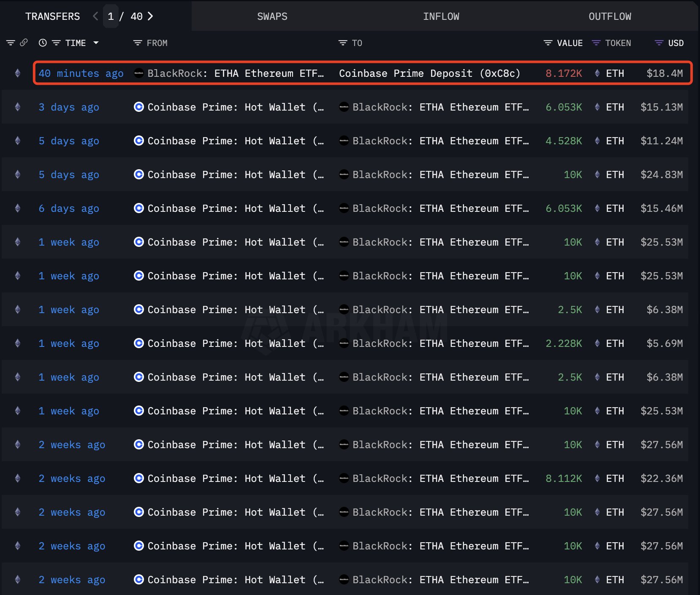The width and height of the screenshot is (700, 595).
Task: Click Coinbase Prime logo in the 8.112K row
Action: pyautogui.click(x=138, y=478)
